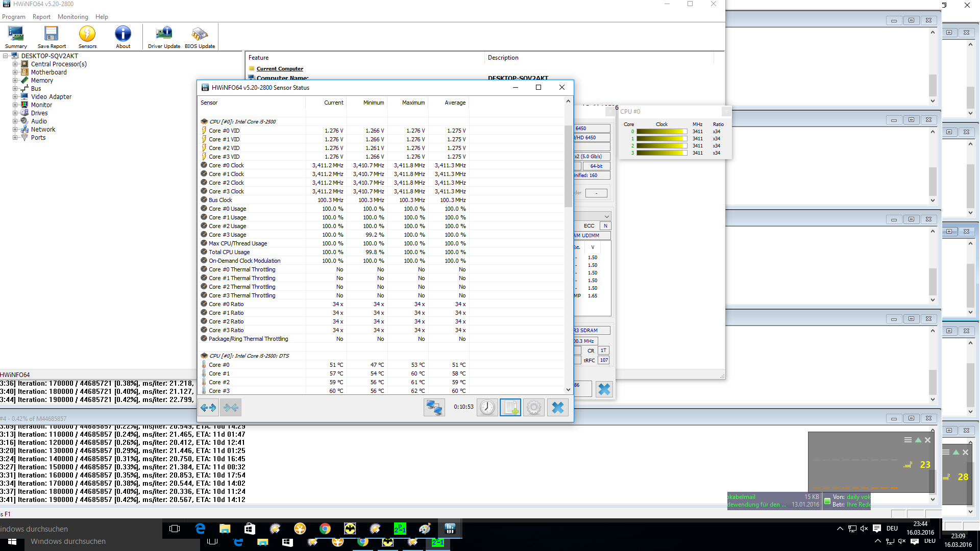Expand the Motherboard tree node
Viewport: 980px width, 551px height.
tap(15, 72)
